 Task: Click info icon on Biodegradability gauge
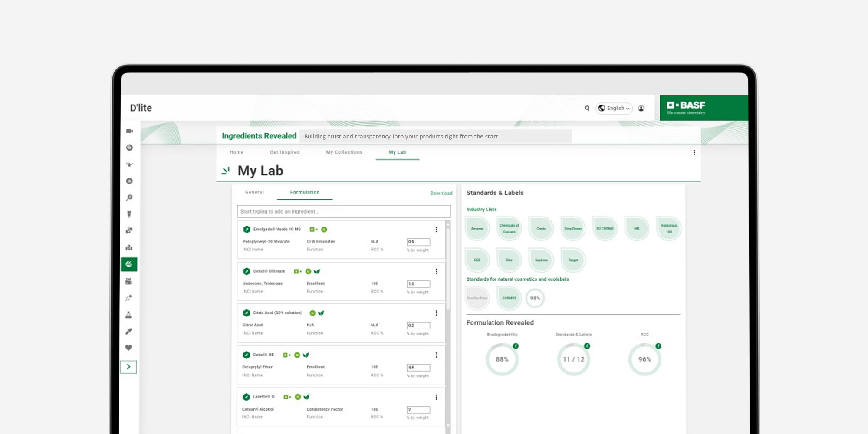[x=516, y=346]
